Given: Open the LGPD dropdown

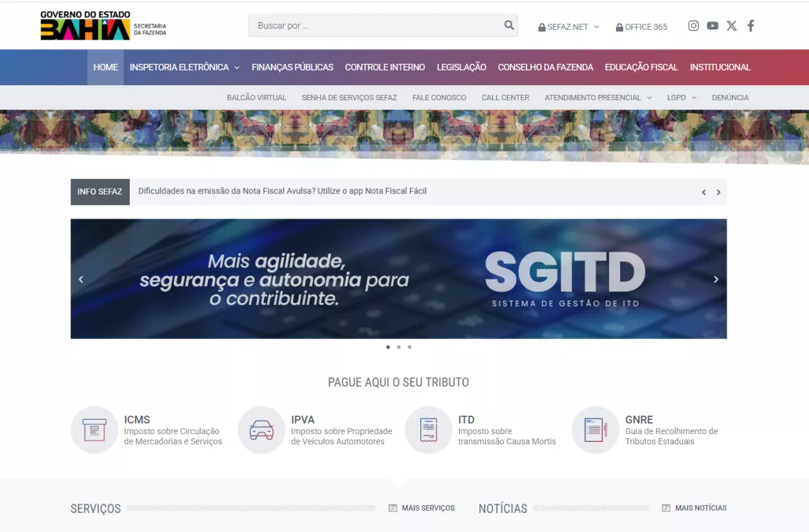Looking at the screenshot, I should point(681,98).
